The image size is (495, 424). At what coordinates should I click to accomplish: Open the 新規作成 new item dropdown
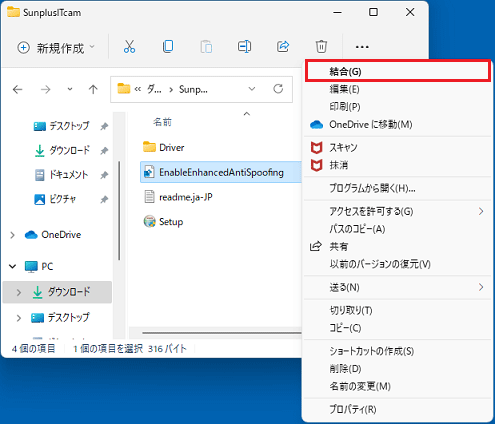click(x=56, y=48)
